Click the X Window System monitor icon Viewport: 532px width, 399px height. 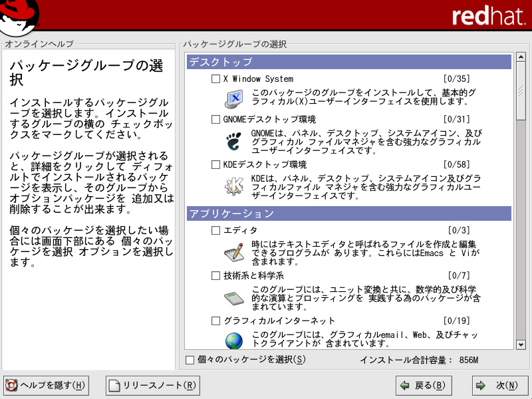tap(234, 98)
